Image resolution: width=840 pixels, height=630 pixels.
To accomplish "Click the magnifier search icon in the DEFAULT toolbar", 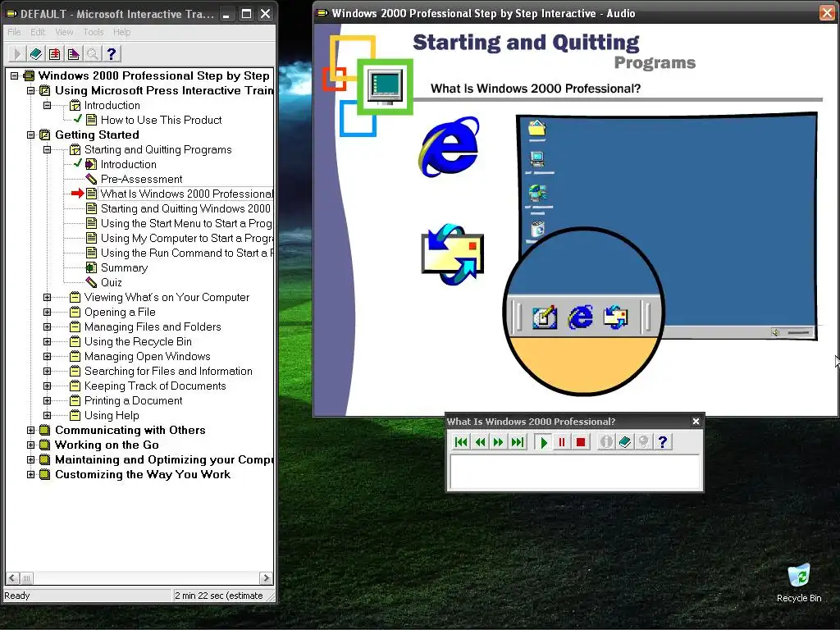I will (x=92, y=53).
